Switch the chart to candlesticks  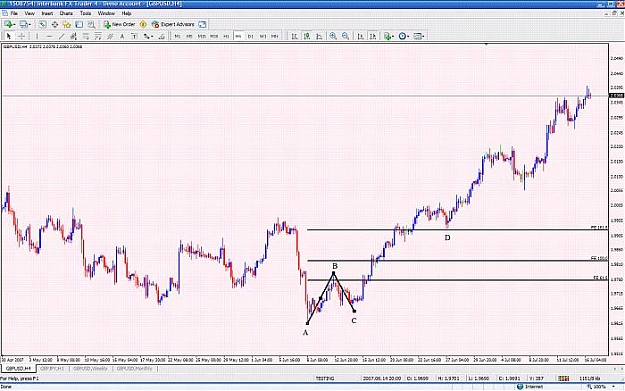[307, 36]
